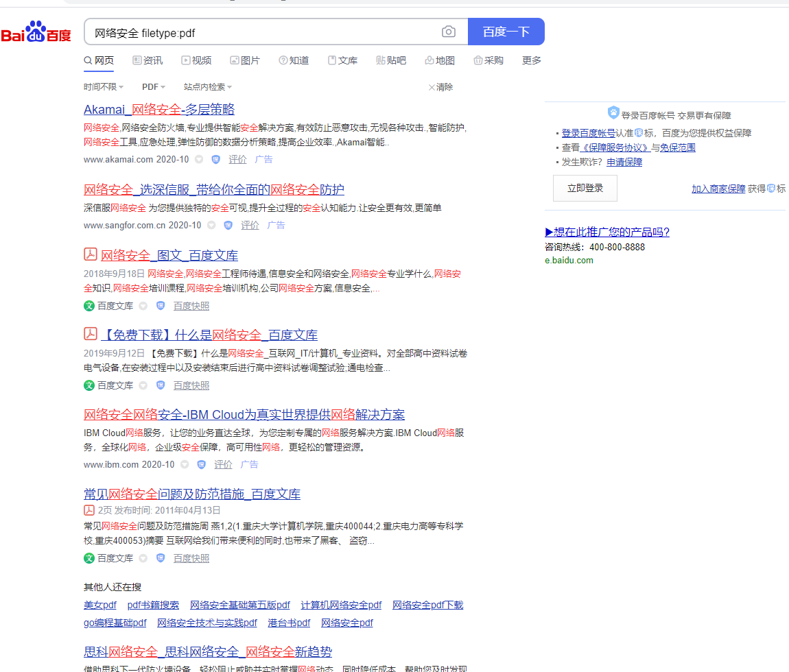
Task: Click 想在此推广您的产品吗? link
Action: (x=607, y=232)
